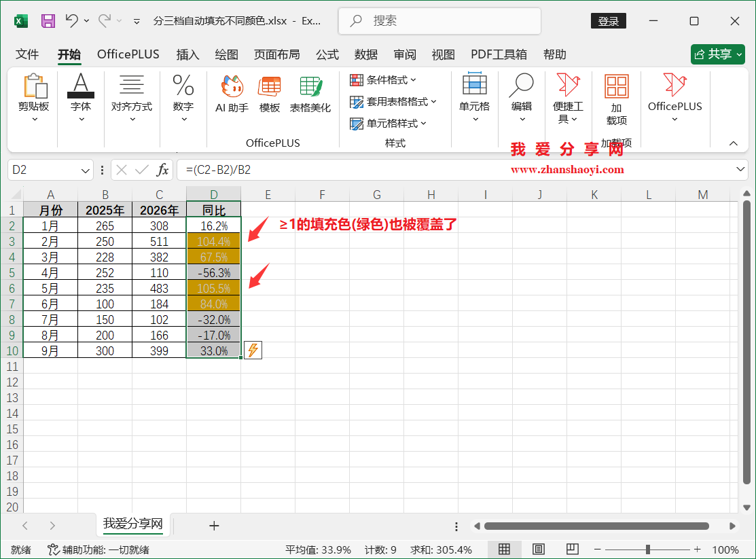Switch to Page Layout view
Screen dimensions: 756x559
tap(539, 549)
